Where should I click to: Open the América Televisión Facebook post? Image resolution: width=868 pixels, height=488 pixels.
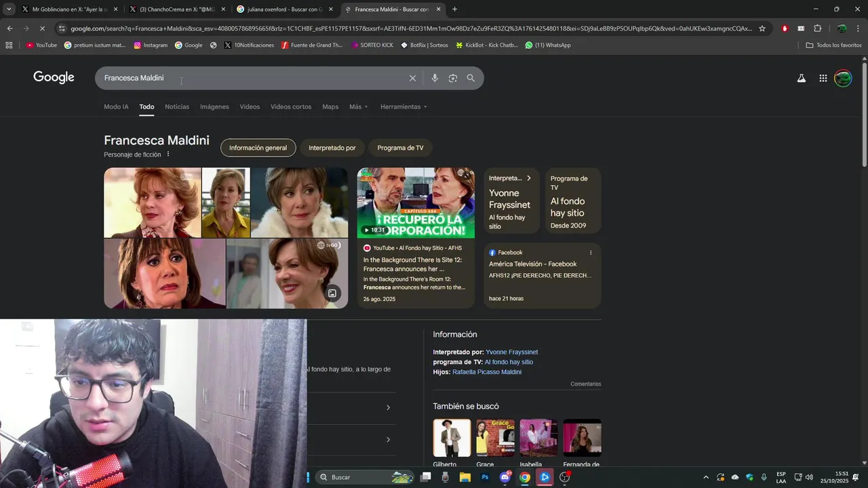542,276
